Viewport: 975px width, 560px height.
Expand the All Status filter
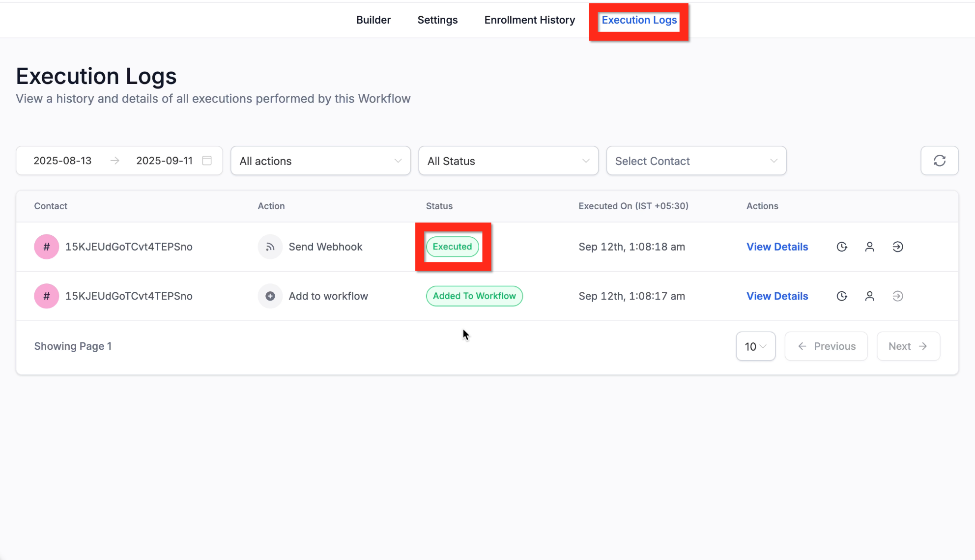coord(508,161)
